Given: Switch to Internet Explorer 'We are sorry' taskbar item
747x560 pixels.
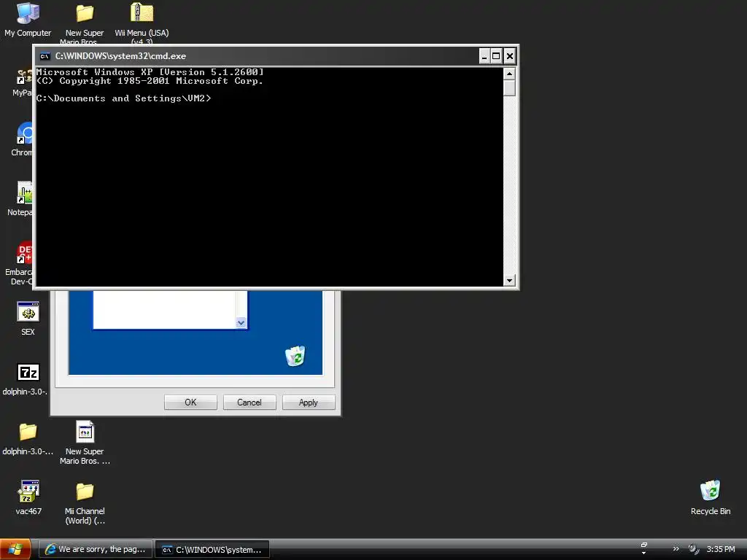Looking at the screenshot, I should tap(96, 549).
